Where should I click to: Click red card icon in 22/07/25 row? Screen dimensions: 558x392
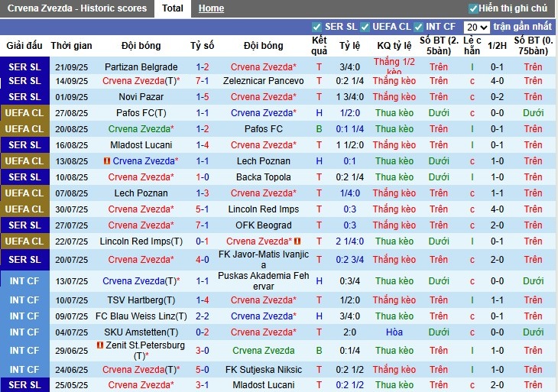click(x=297, y=241)
